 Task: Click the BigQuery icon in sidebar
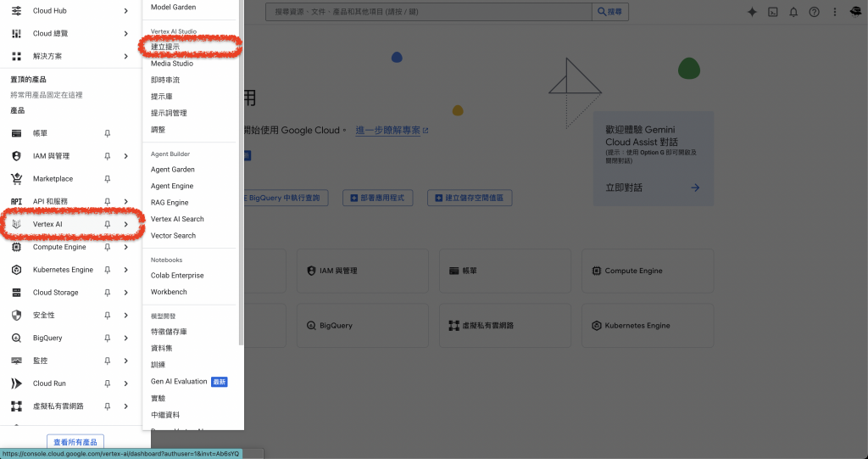pos(17,338)
